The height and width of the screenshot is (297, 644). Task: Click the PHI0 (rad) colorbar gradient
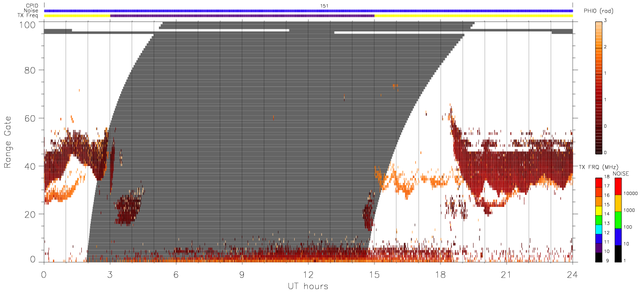pos(599,87)
